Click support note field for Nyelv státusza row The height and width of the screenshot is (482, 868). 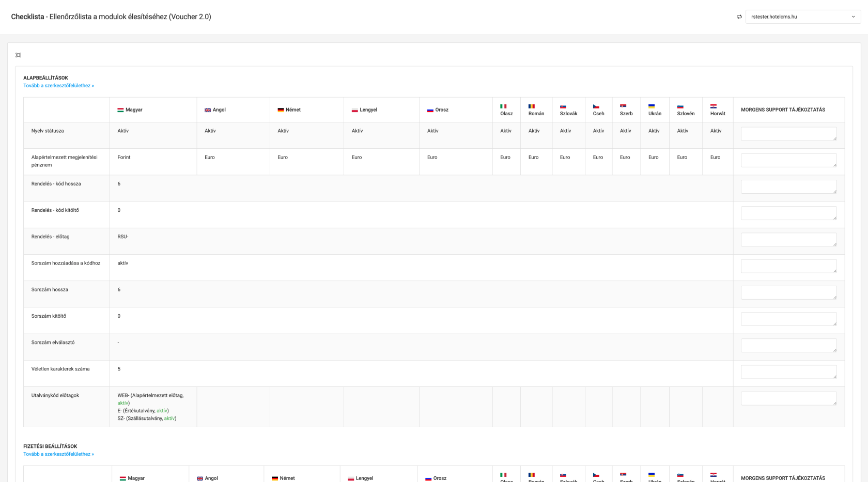point(788,134)
